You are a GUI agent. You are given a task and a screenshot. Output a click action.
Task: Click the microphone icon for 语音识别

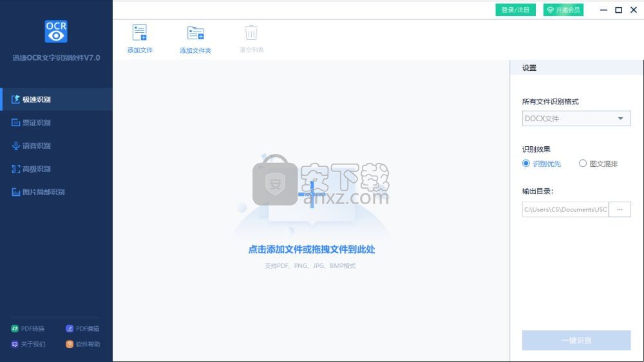click(15, 146)
